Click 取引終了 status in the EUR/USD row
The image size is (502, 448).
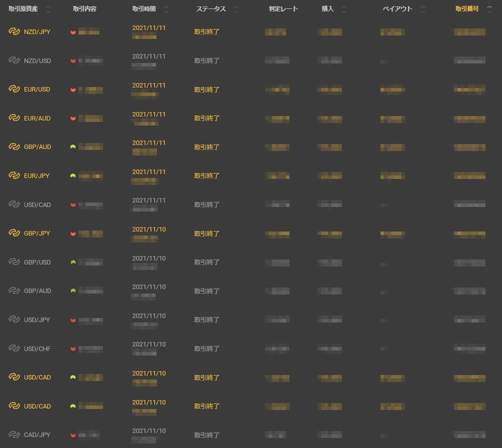[207, 89]
